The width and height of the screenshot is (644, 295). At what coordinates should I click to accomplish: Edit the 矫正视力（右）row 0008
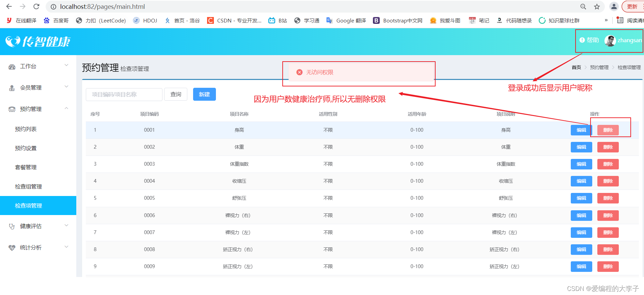point(581,249)
